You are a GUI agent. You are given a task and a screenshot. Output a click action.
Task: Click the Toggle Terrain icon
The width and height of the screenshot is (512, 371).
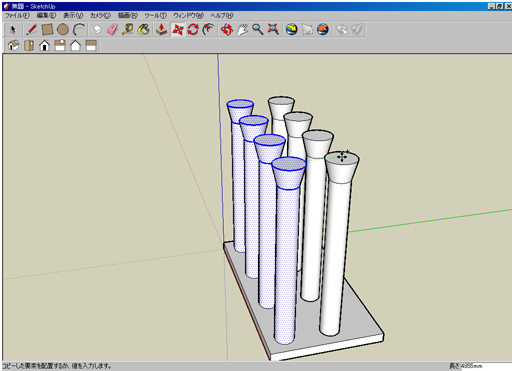click(307, 30)
